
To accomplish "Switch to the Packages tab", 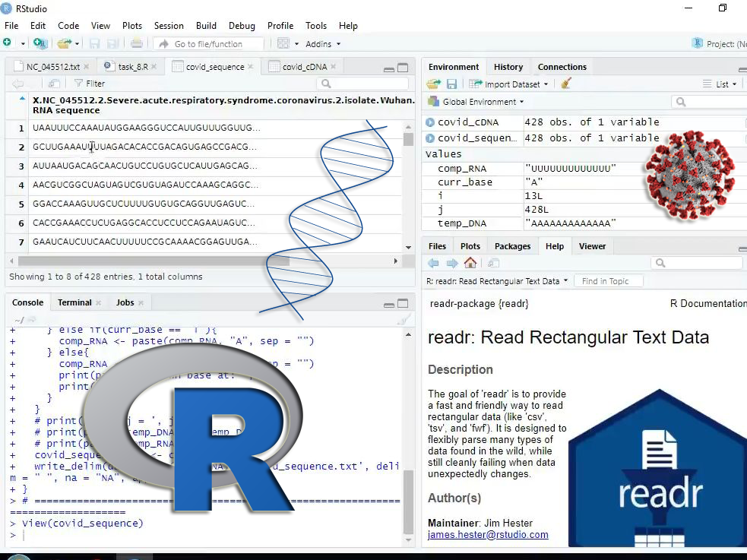I will click(512, 246).
